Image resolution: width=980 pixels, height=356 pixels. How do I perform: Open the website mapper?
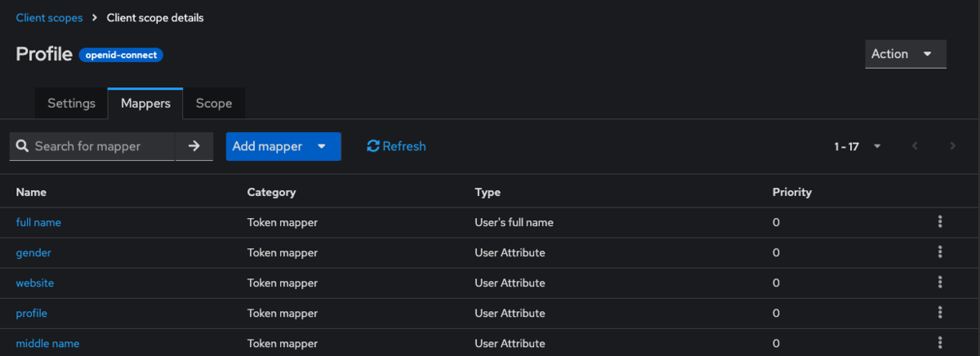click(35, 283)
